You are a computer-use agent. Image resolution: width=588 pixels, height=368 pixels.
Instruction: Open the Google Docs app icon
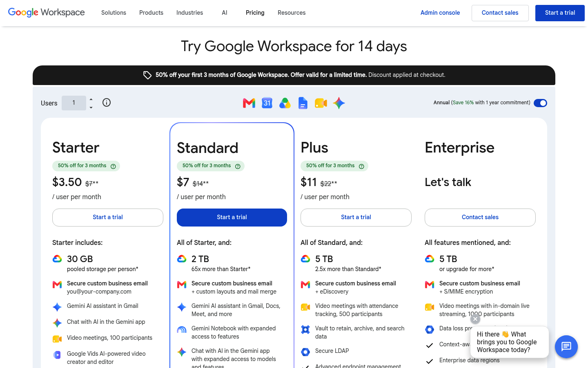[x=303, y=103]
